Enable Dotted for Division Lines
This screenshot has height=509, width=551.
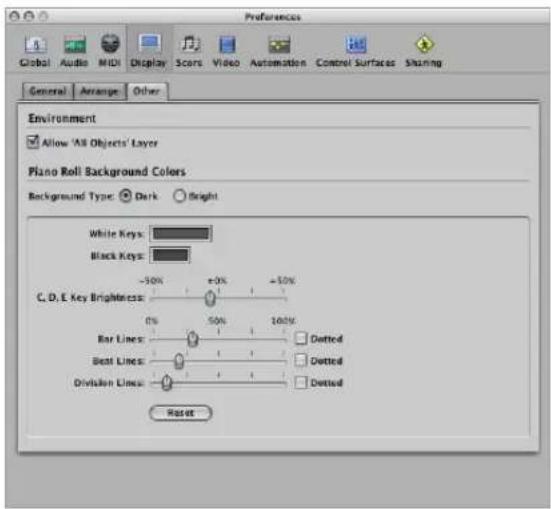[x=300, y=382]
